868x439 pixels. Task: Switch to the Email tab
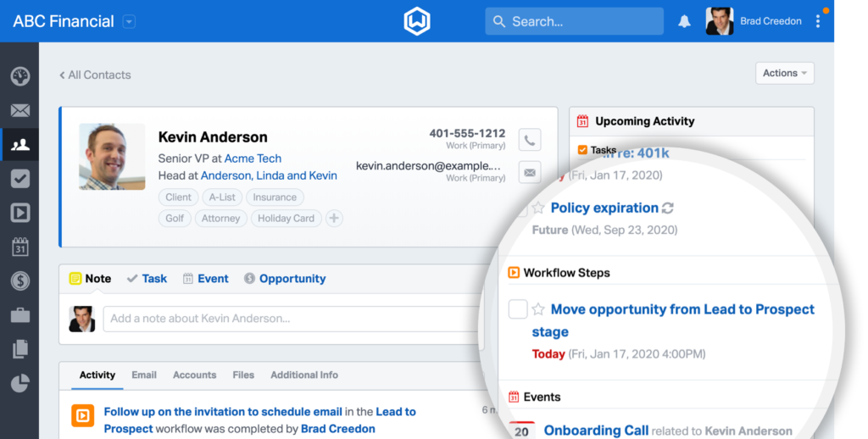click(x=144, y=375)
